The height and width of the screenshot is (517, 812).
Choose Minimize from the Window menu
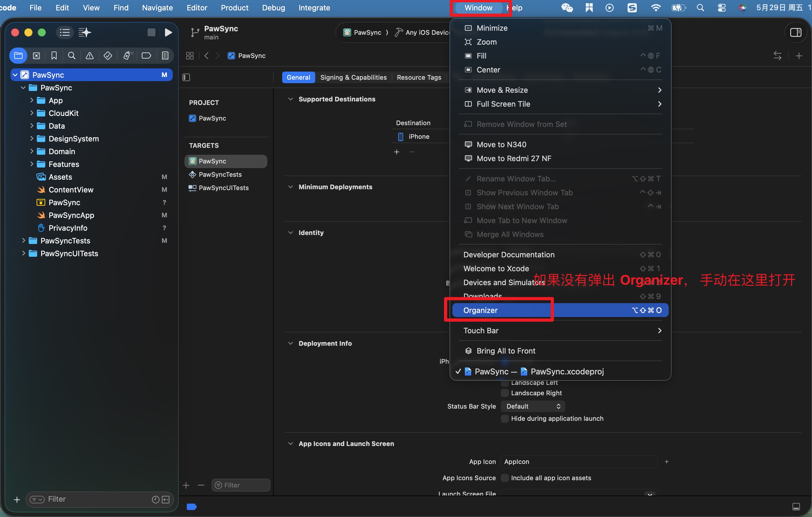pos(560,28)
